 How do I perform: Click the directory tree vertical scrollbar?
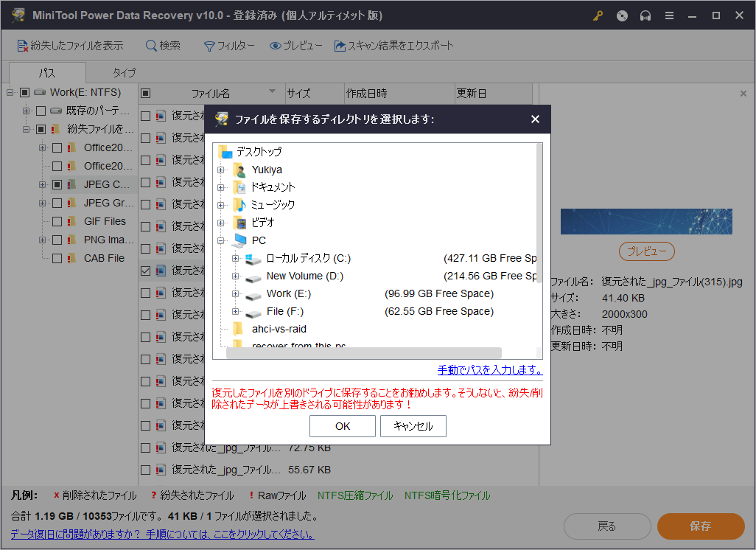(539, 214)
